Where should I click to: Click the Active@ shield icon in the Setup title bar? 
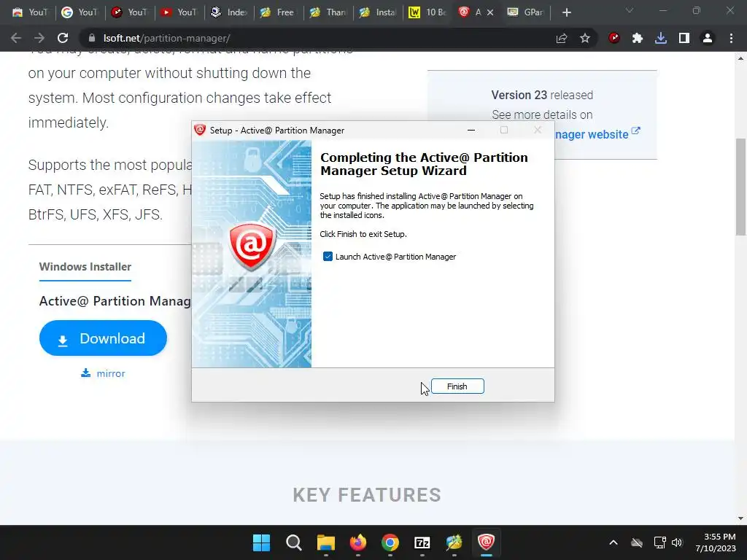(200, 130)
